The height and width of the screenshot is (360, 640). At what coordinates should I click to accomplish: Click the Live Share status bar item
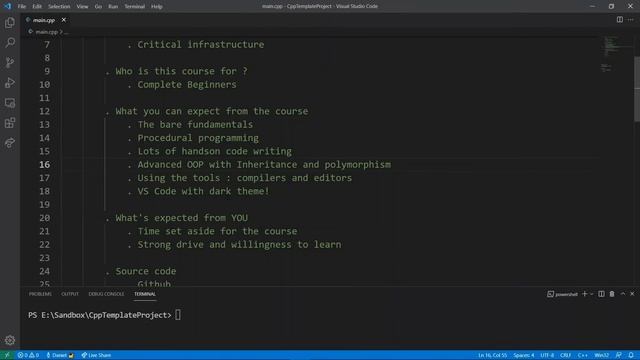96,355
